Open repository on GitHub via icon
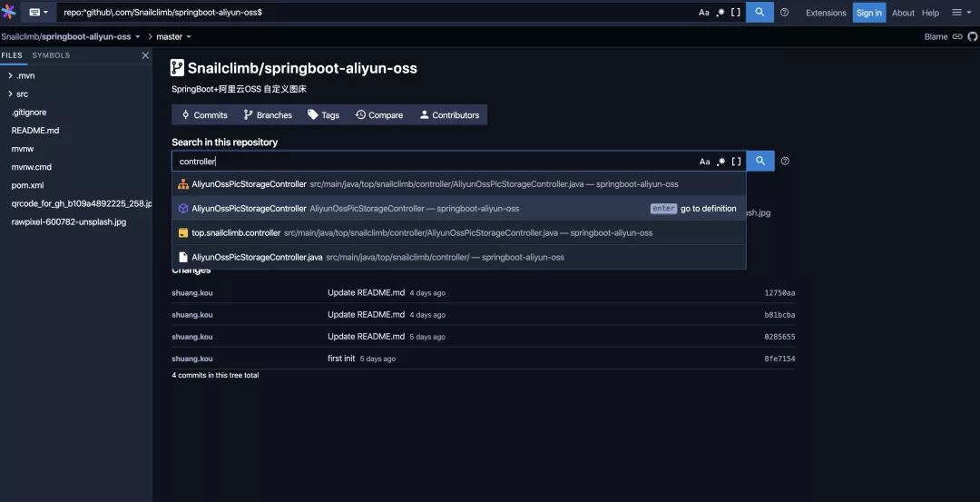The image size is (980, 502). point(973,37)
